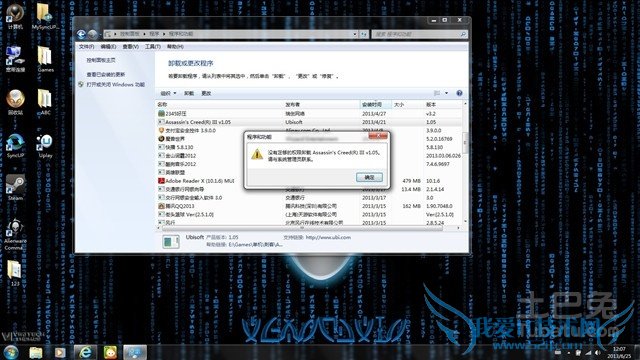Open Alienware Command Center desktop shortcut
Image resolution: width=640 pixels, height=360 pixels.
point(16,235)
